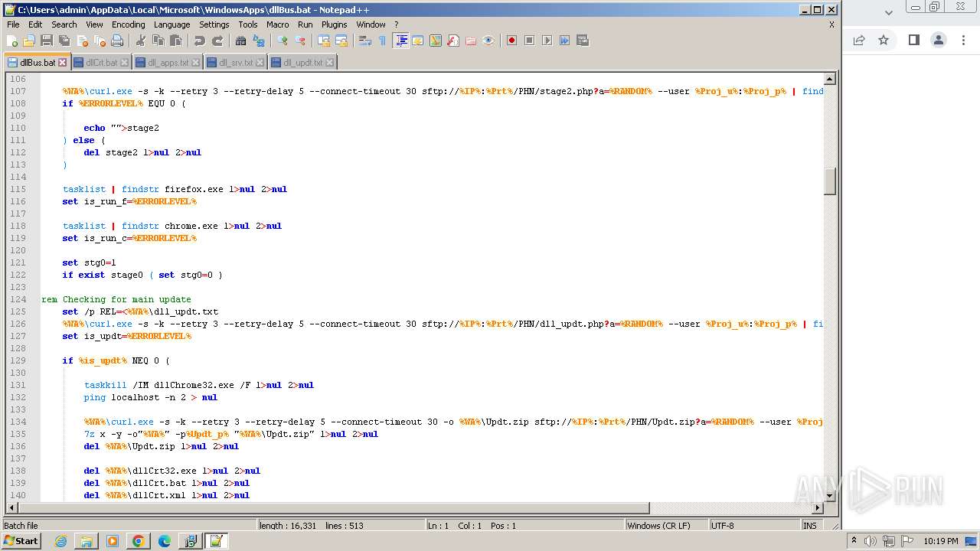Switch to the dll_srv.txt tab

[236, 63]
